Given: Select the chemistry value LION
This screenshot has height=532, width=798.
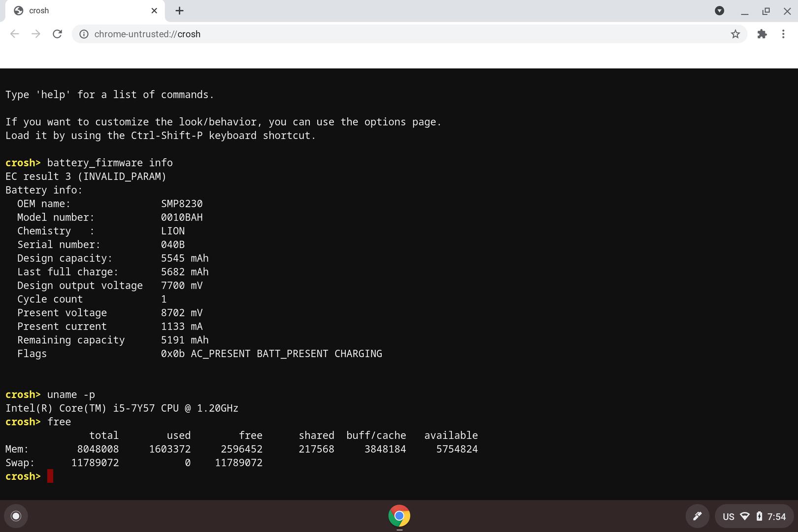Looking at the screenshot, I should [x=173, y=231].
